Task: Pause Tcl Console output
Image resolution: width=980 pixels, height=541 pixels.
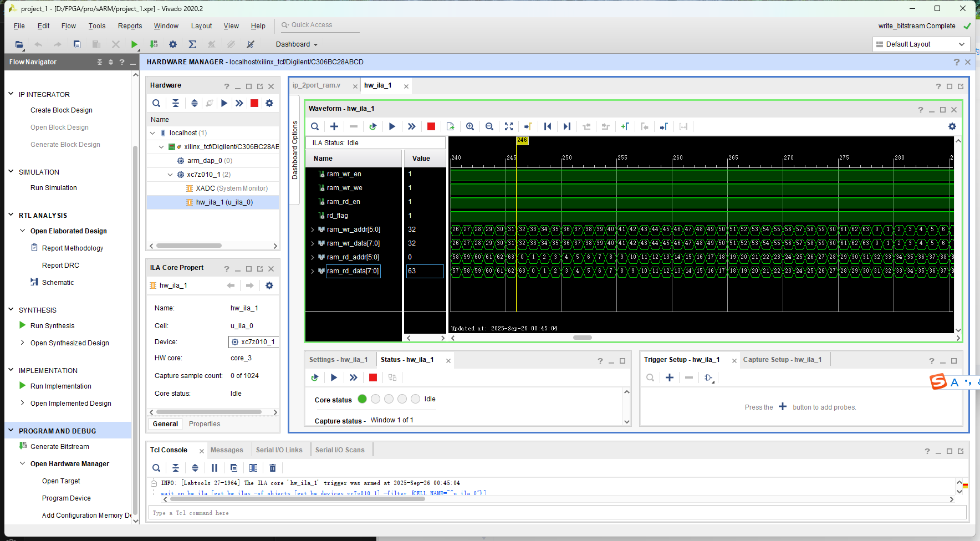Action: [x=215, y=468]
